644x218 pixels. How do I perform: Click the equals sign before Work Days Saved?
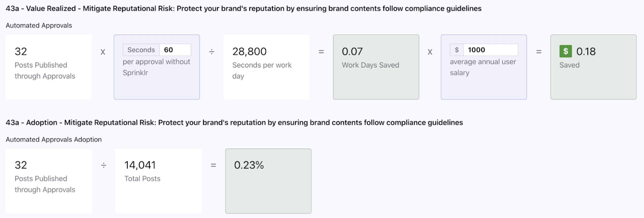321,52
